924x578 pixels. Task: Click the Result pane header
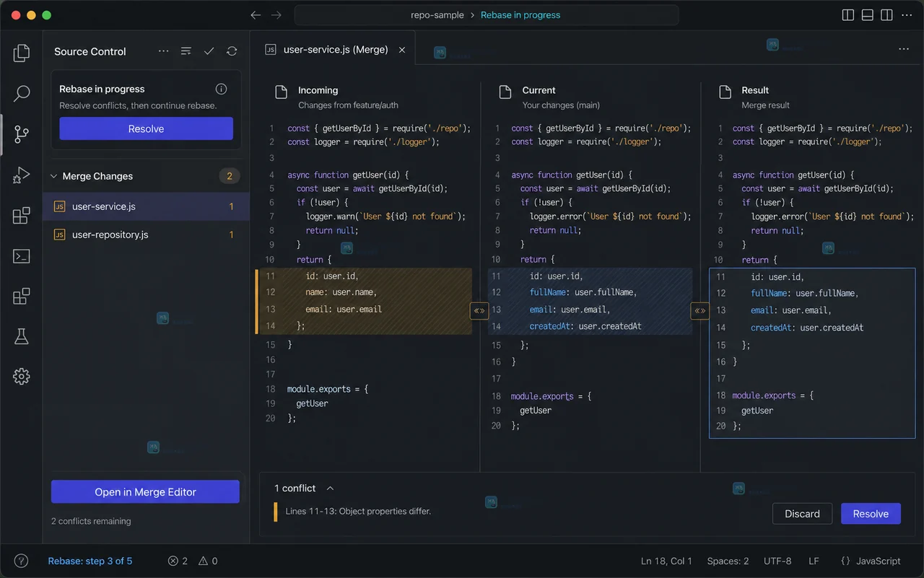click(x=754, y=97)
